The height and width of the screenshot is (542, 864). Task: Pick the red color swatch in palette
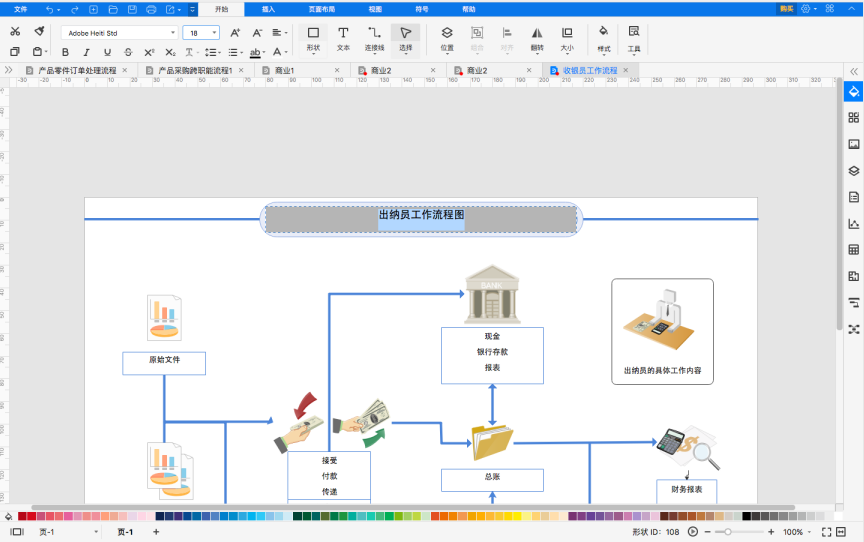pyautogui.click(x=22, y=516)
